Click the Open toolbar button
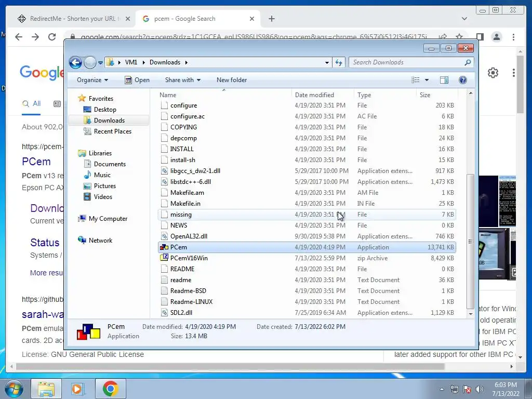Image resolution: width=532 pixels, height=399 pixels. click(137, 80)
